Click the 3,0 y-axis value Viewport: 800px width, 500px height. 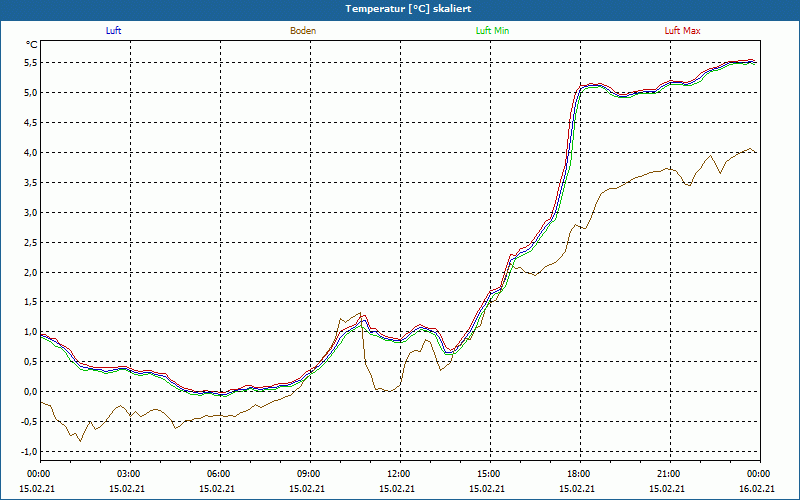coord(31,212)
